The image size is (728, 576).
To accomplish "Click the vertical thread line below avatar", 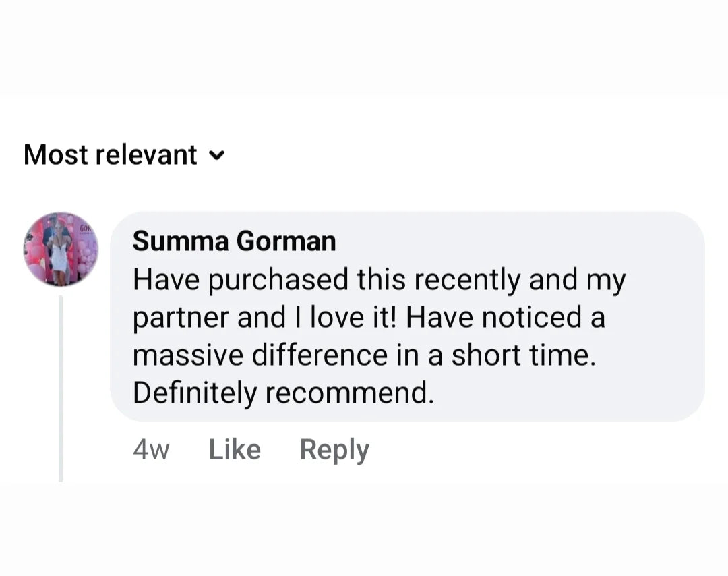I will pos(61,384).
